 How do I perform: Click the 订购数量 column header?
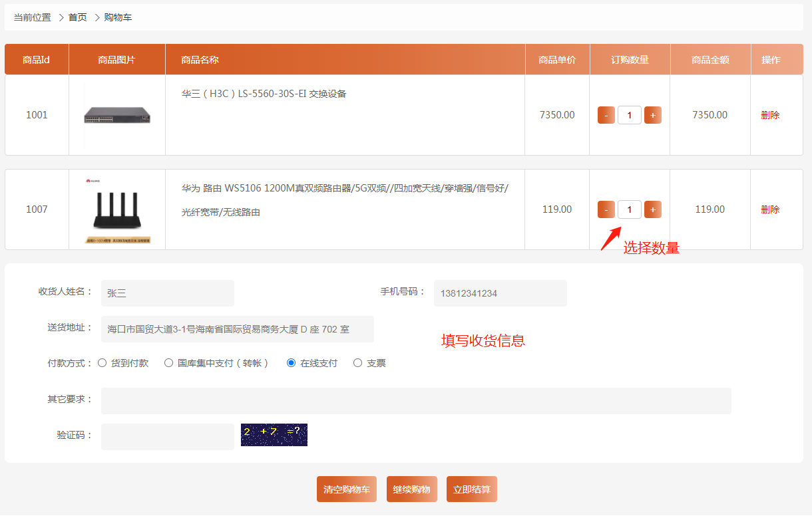pyautogui.click(x=630, y=60)
